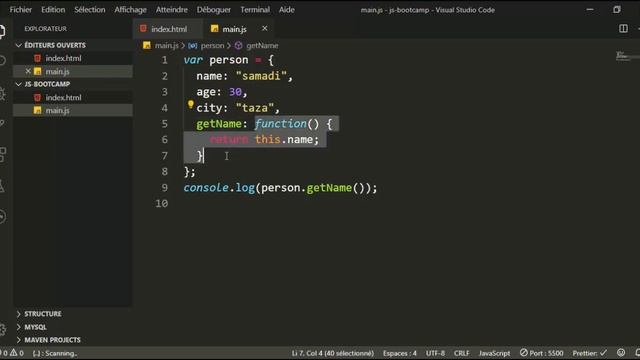640x360 pixels.
Task: Click the Scanning status entry
Action: click(55, 353)
